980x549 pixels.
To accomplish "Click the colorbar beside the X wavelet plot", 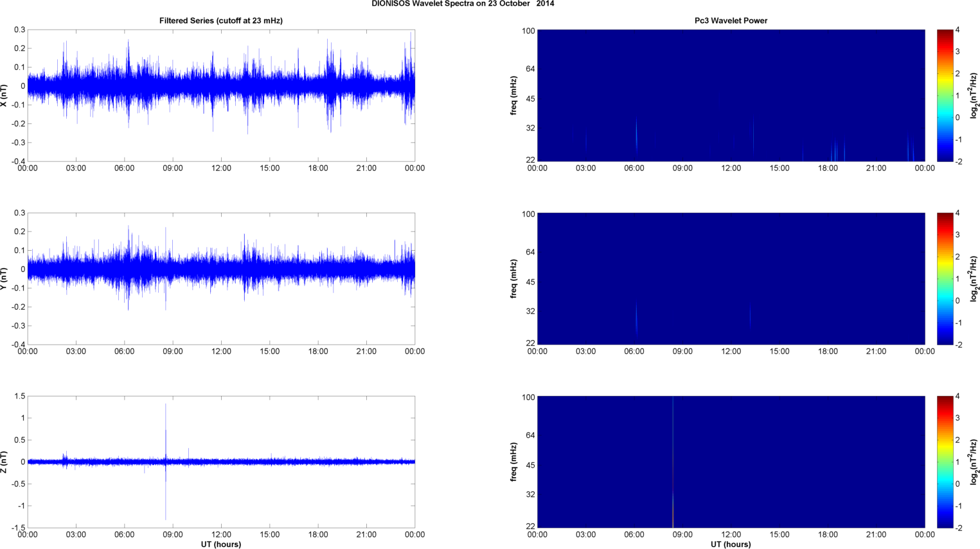I will click(945, 95).
